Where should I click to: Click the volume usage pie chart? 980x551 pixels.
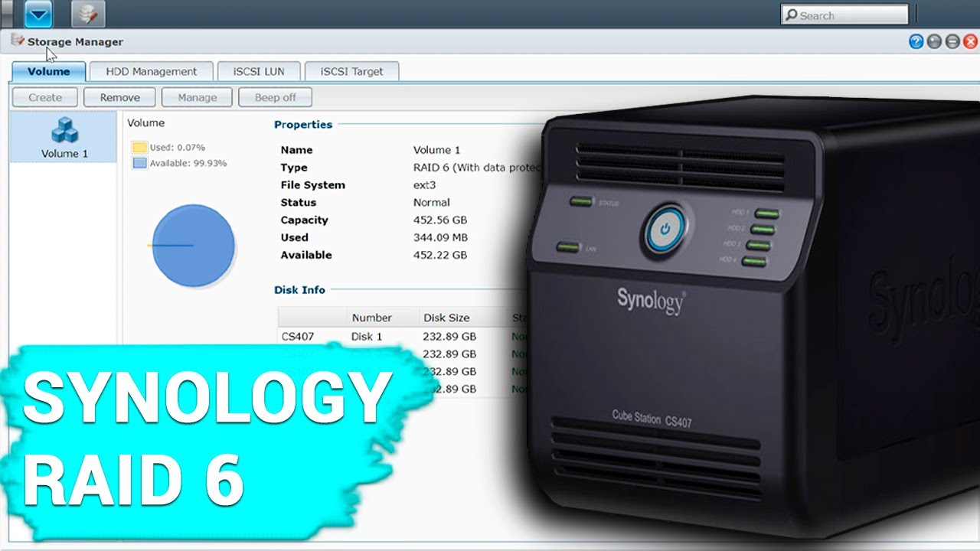tap(193, 246)
